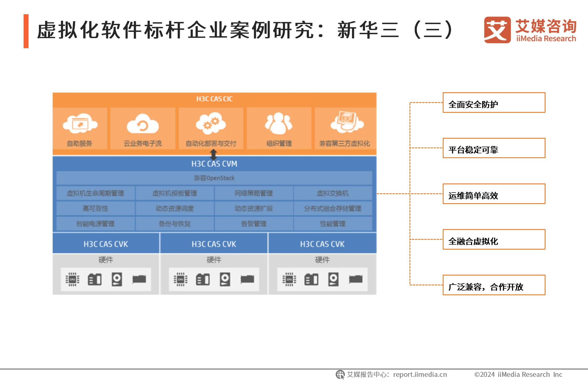Click the memory module icon in first 硬件 block
This screenshot has height=382, width=588.
tap(95, 279)
